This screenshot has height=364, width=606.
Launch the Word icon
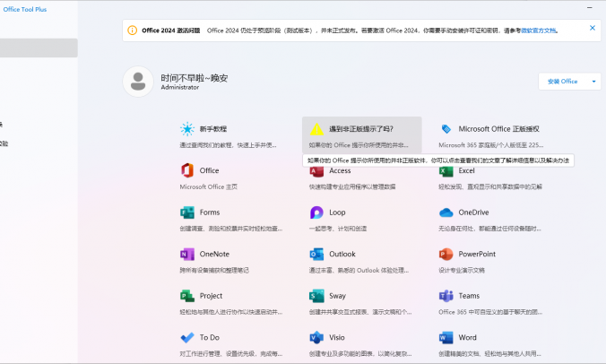pos(446,337)
